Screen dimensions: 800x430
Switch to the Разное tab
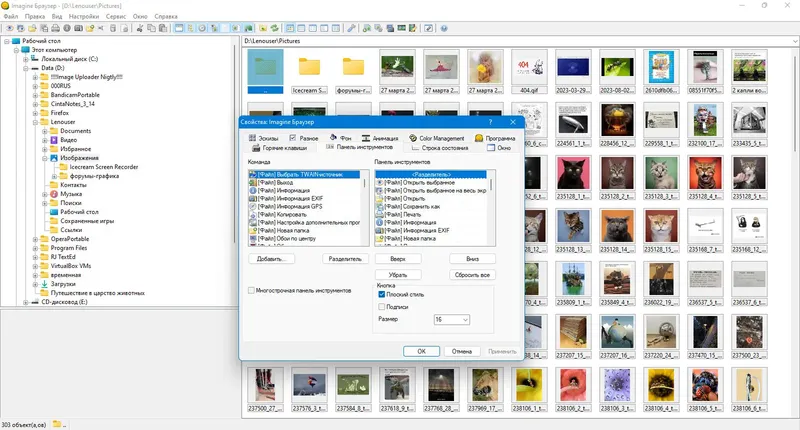click(x=304, y=138)
